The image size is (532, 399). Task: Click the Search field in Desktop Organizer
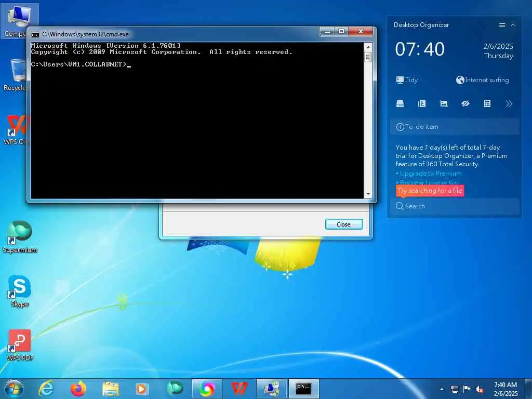455,206
